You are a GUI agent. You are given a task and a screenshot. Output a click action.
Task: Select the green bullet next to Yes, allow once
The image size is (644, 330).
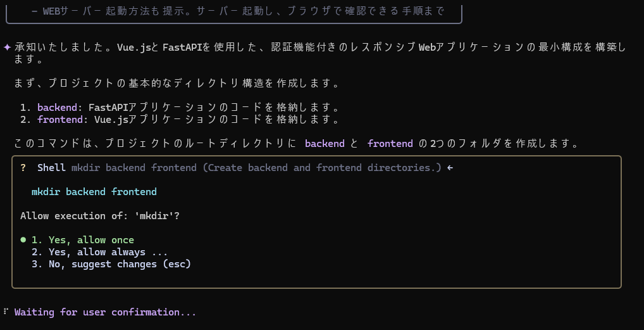tap(23, 240)
